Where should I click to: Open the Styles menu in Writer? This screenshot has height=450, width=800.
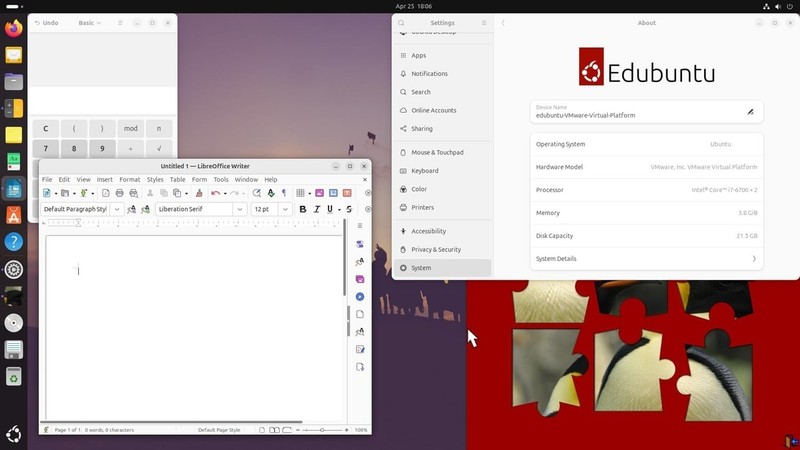[x=155, y=180]
